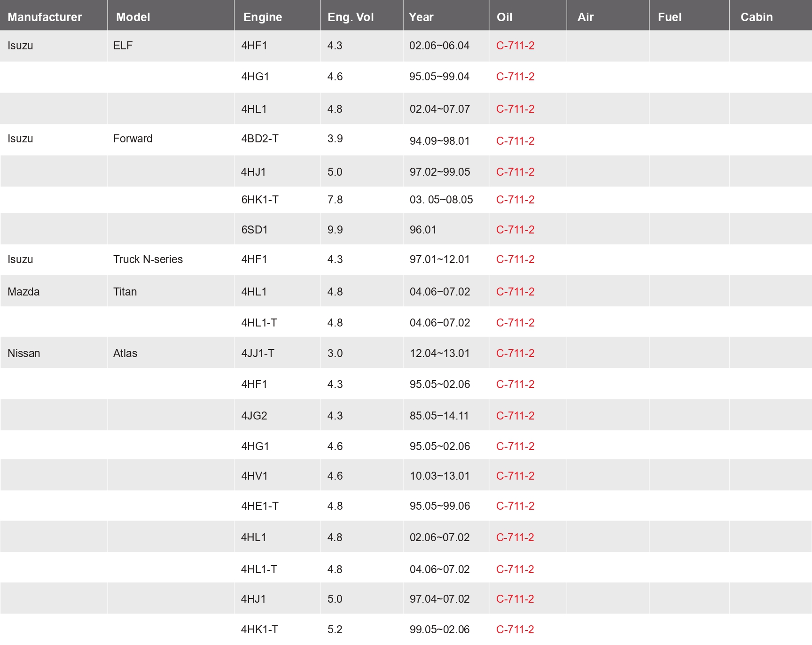Viewport: 812px width, 645px height.
Task: Open C-711-2 link in the 6SD1 row
Action: pos(515,230)
